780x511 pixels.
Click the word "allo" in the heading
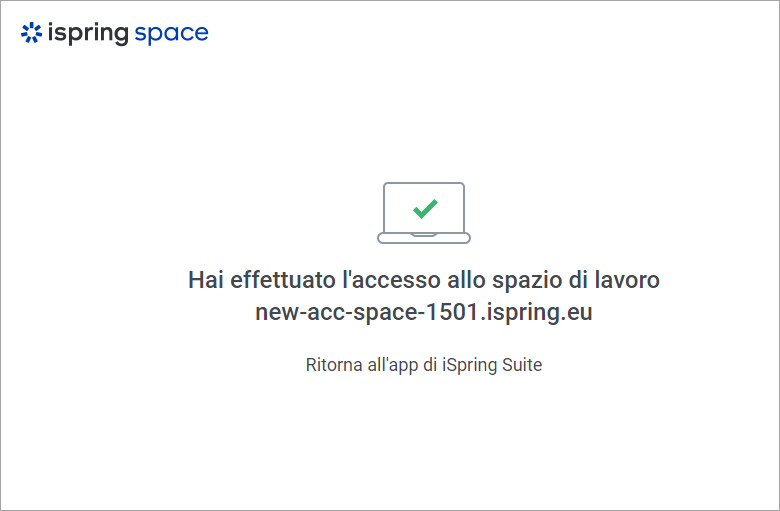[450, 280]
